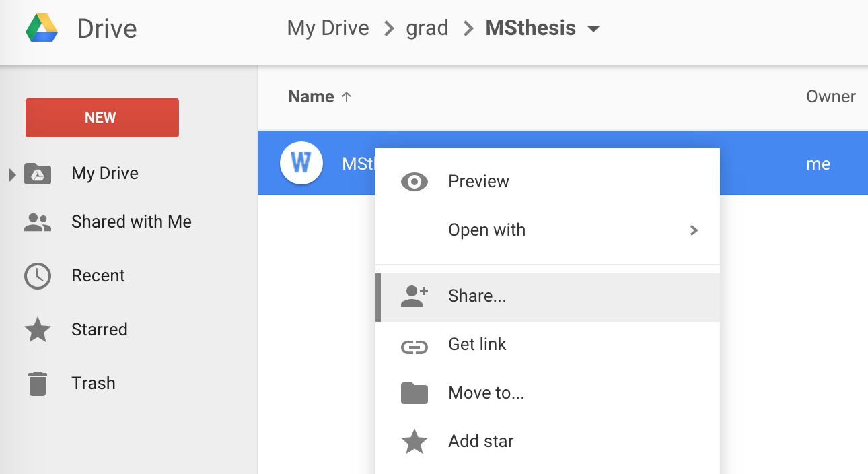
Task: Click the Move to folder icon
Action: [x=414, y=393]
